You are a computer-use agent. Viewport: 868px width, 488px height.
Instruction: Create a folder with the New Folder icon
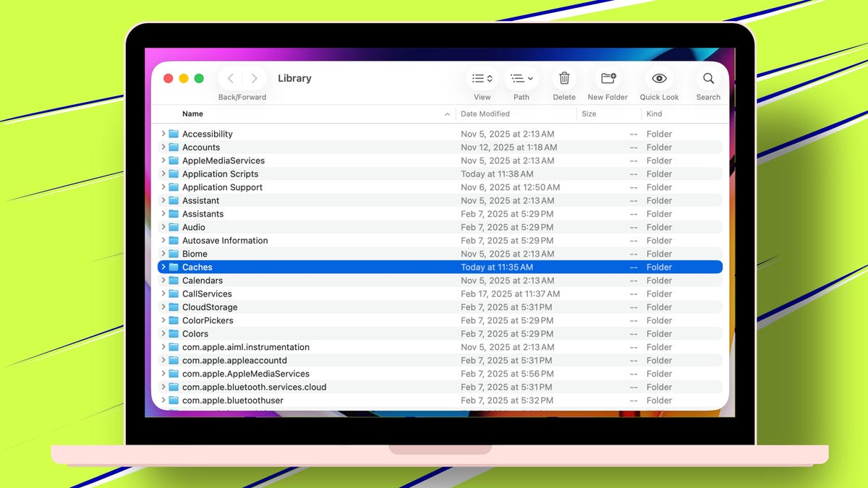click(607, 78)
